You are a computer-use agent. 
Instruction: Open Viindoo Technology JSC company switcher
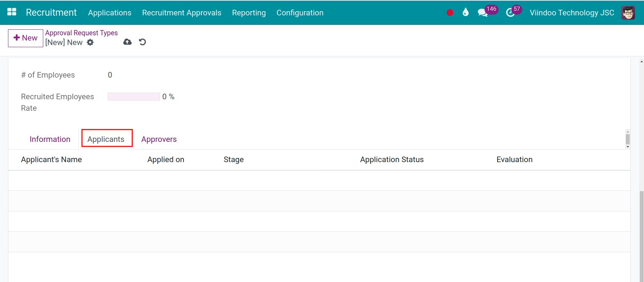572,13
